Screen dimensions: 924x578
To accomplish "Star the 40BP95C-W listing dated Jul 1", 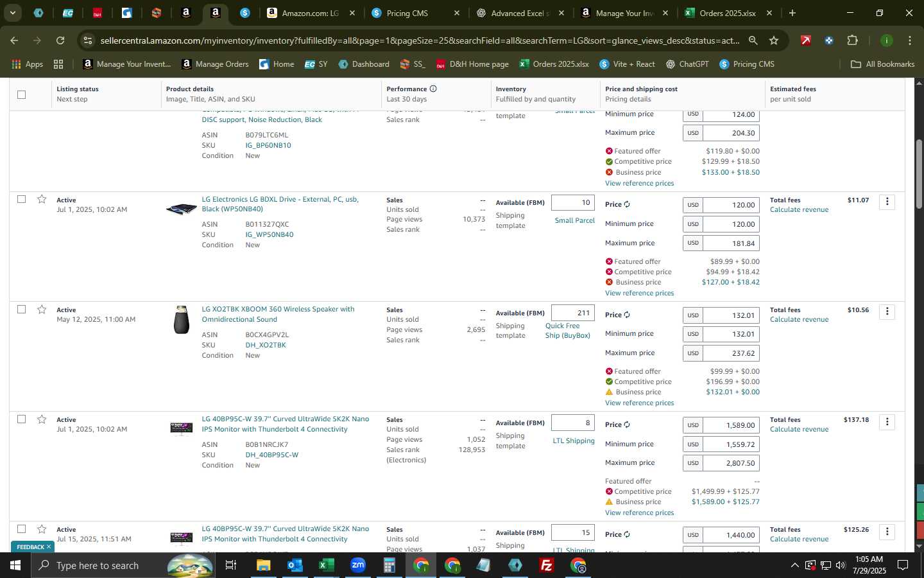I will click(x=42, y=419).
